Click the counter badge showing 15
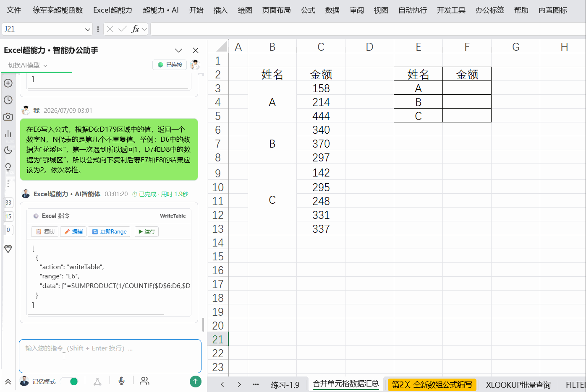586x392 pixels. point(8,216)
